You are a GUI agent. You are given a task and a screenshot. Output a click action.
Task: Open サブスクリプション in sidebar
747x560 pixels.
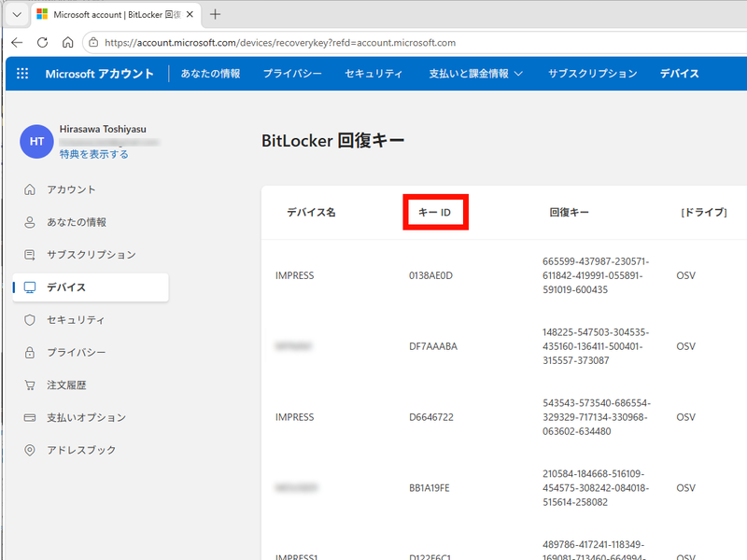[x=92, y=255]
